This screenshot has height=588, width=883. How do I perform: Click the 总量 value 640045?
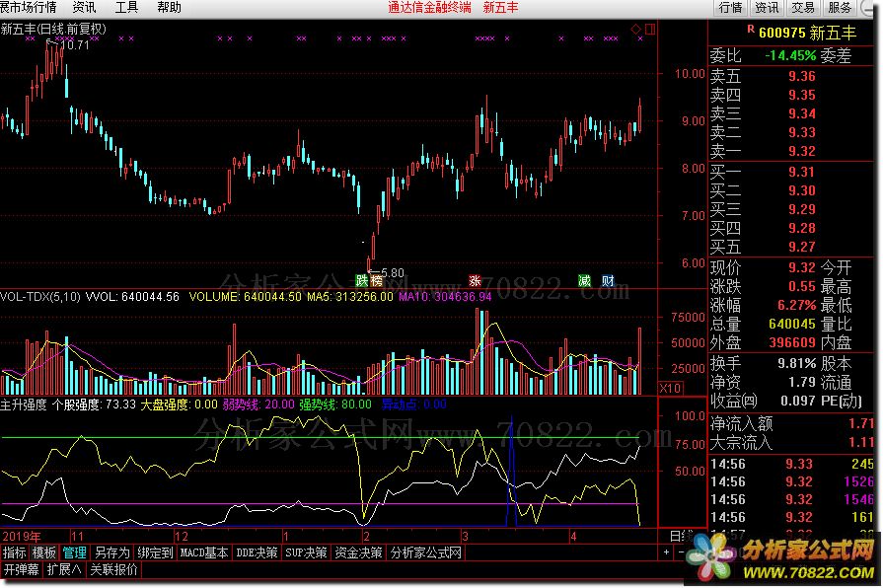point(792,324)
